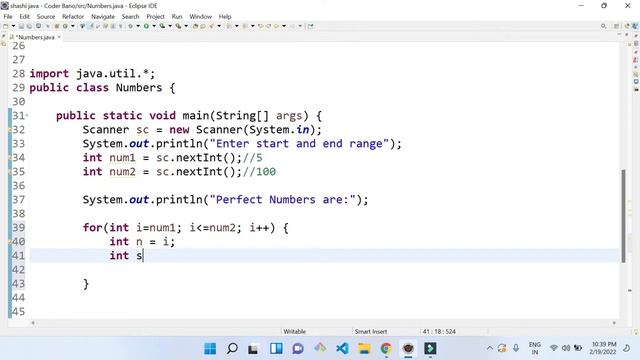Open the Run button dropdown arrow
Screen dimensions: 640x360
click(x=154, y=26)
